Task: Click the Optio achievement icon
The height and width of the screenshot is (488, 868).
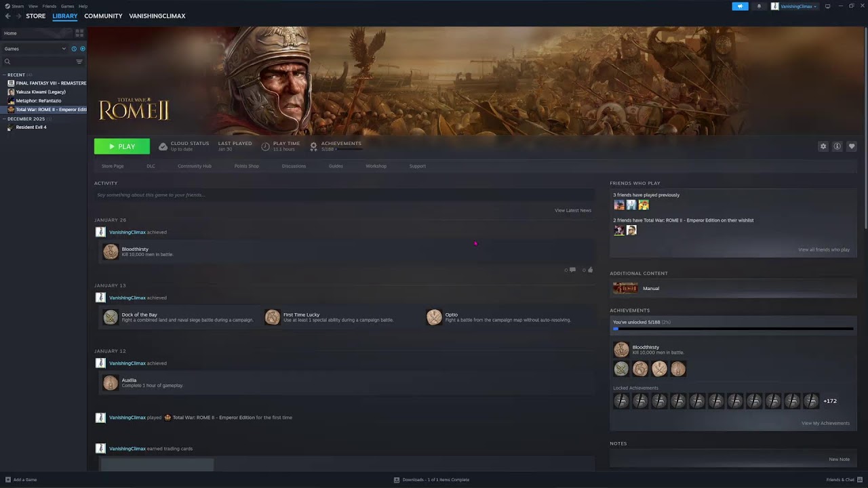Action: [x=434, y=317]
